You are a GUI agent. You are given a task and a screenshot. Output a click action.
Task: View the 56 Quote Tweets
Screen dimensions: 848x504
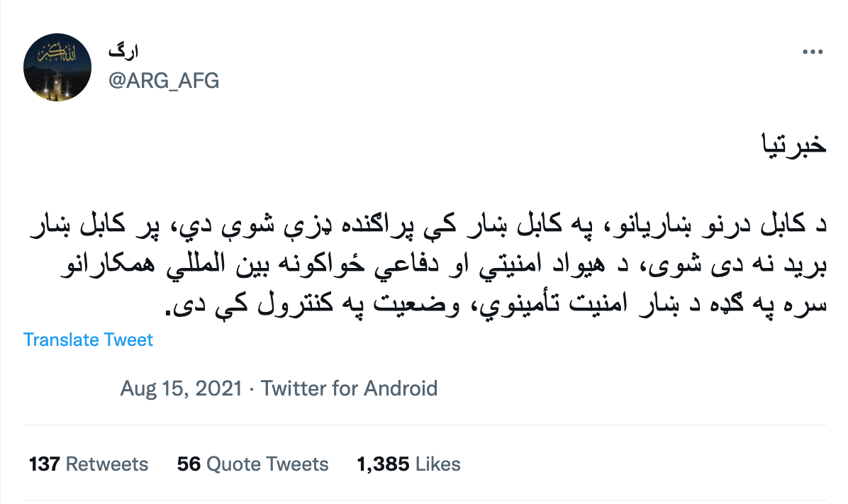252,464
